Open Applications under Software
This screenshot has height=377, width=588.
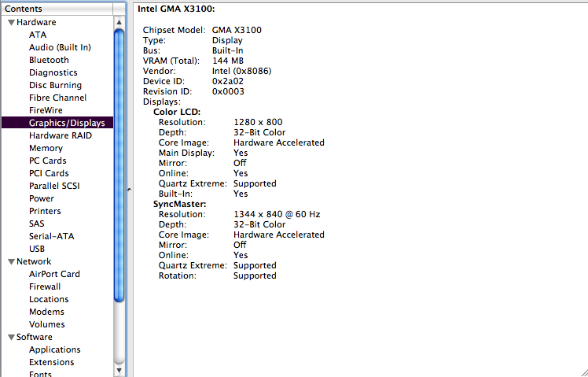point(55,349)
